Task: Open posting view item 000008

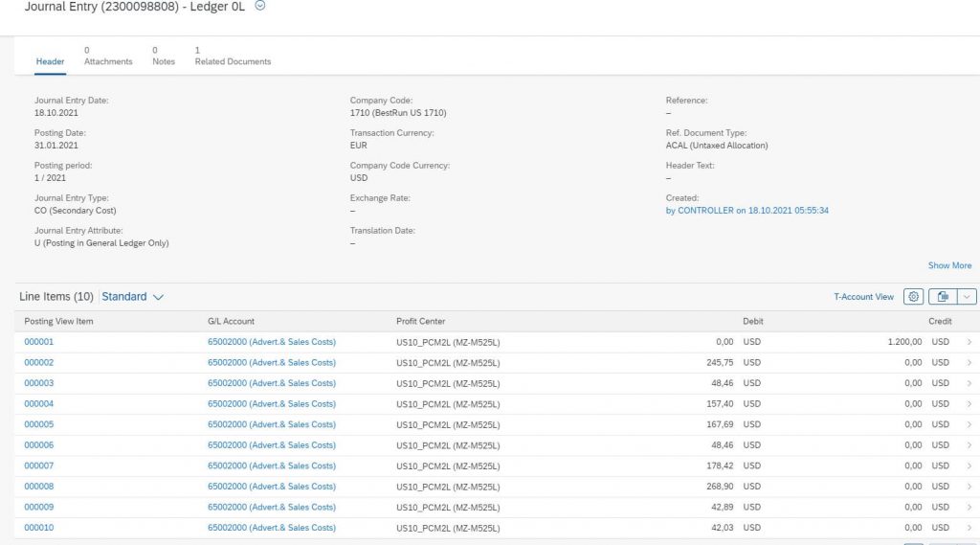Action: pos(38,487)
